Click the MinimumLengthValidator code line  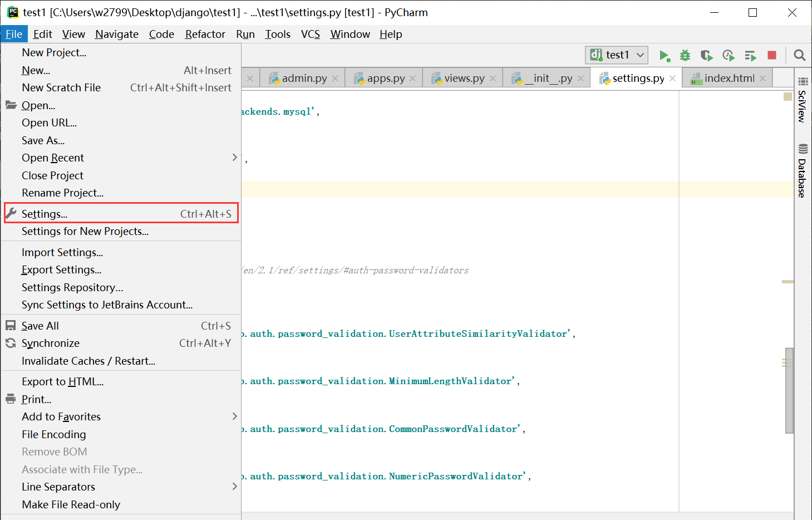pyautogui.click(x=381, y=381)
